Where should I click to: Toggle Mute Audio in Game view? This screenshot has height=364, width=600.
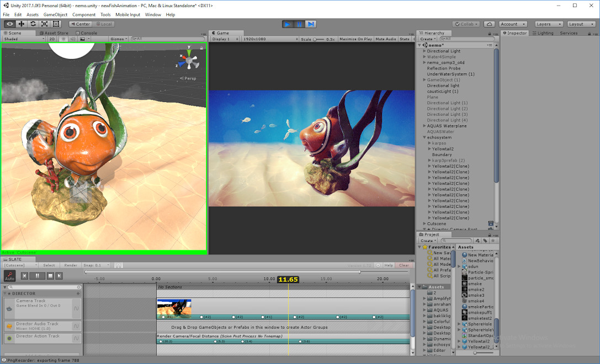pyautogui.click(x=386, y=39)
